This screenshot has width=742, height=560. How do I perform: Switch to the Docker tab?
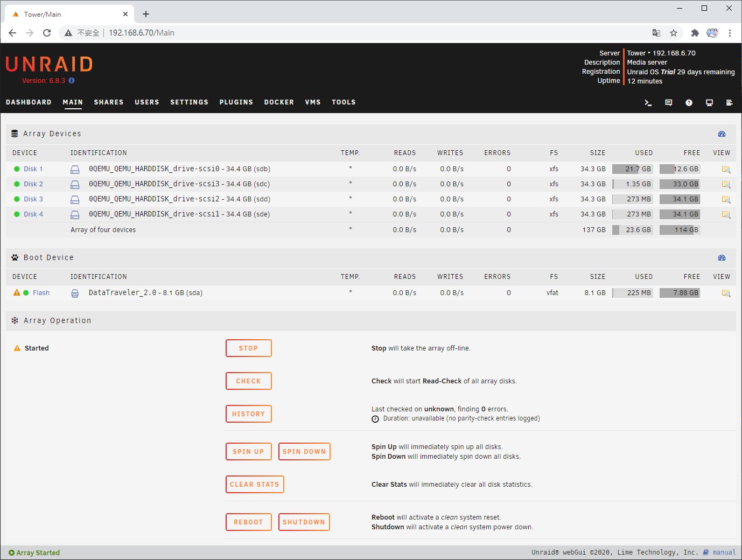coord(279,102)
